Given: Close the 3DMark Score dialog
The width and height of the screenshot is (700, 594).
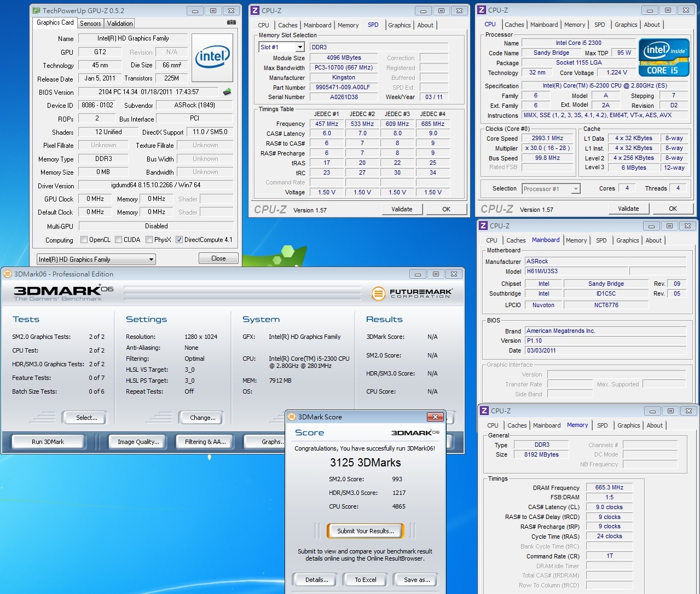Looking at the screenshot, I should click(x=435, y=417).
